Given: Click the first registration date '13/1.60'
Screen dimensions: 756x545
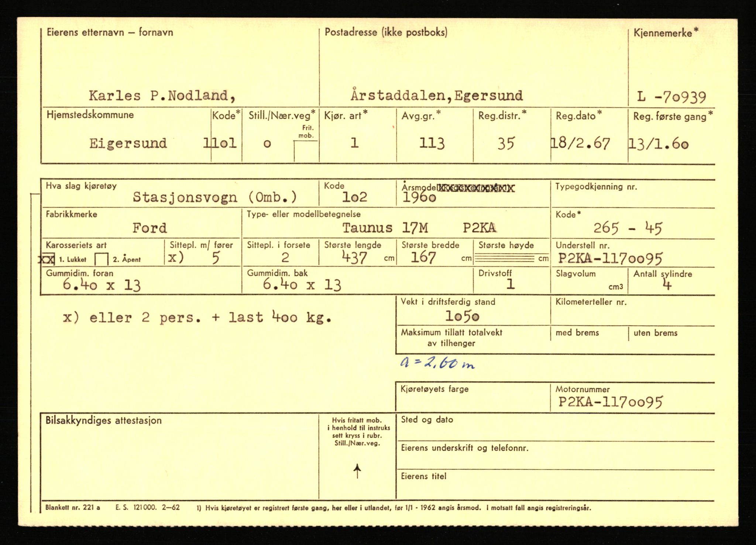Looking at the screenshot, I should 659,144.
